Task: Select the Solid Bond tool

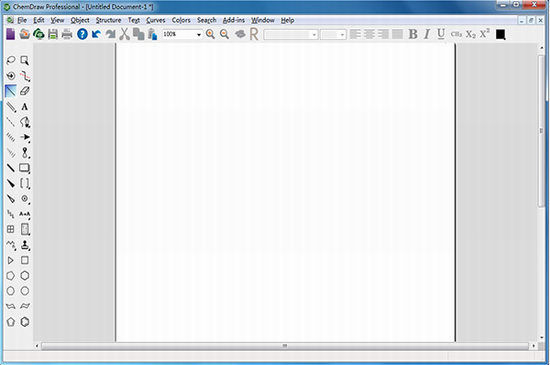Action: [x=11, y=91]
